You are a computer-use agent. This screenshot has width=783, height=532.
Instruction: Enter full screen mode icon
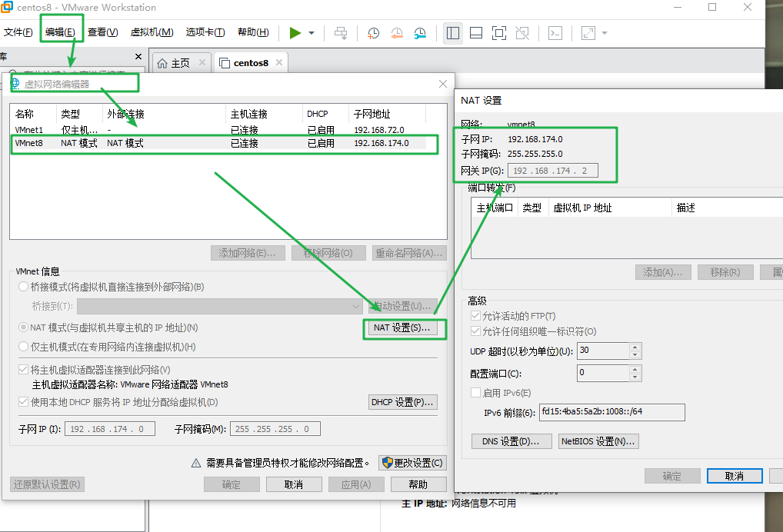pos(499,33)
